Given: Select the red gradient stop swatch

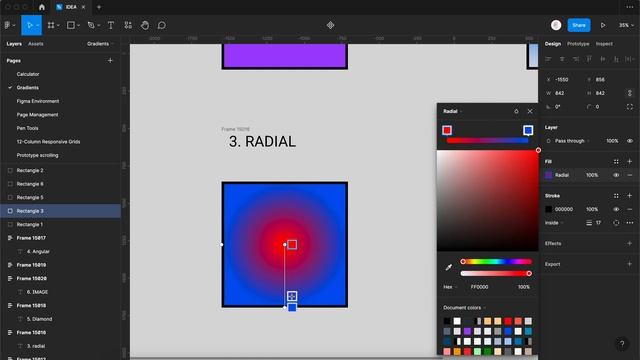Looking at the screenshot, I should (447, 130).
